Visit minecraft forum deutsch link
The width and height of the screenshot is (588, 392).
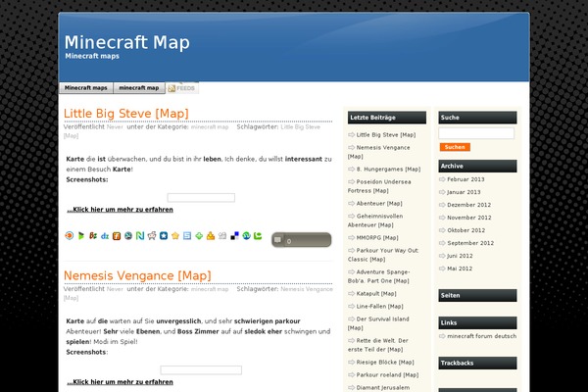(481, 336)
